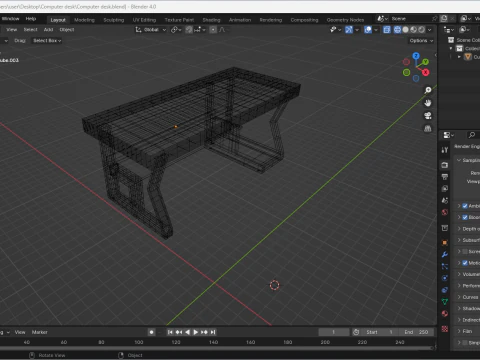Screen dimensions: 480x360
Task: Open the Global transform orientation dropdown
Action: 151,30
